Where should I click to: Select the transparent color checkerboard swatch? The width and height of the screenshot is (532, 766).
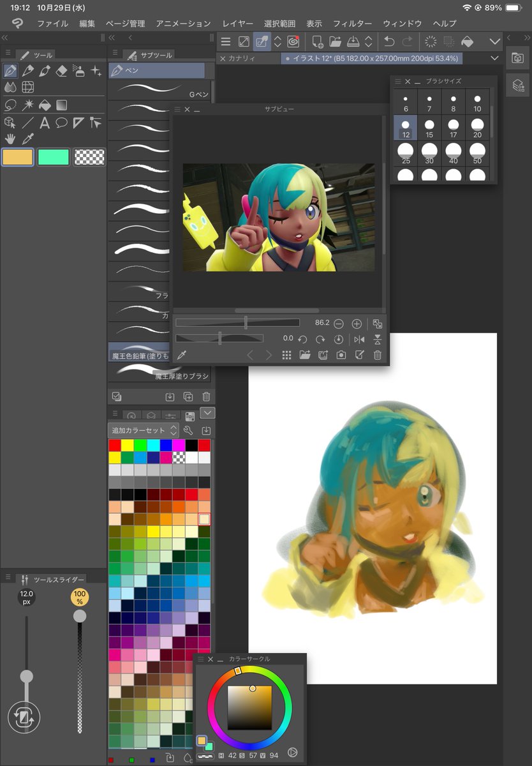click(89, 157)
